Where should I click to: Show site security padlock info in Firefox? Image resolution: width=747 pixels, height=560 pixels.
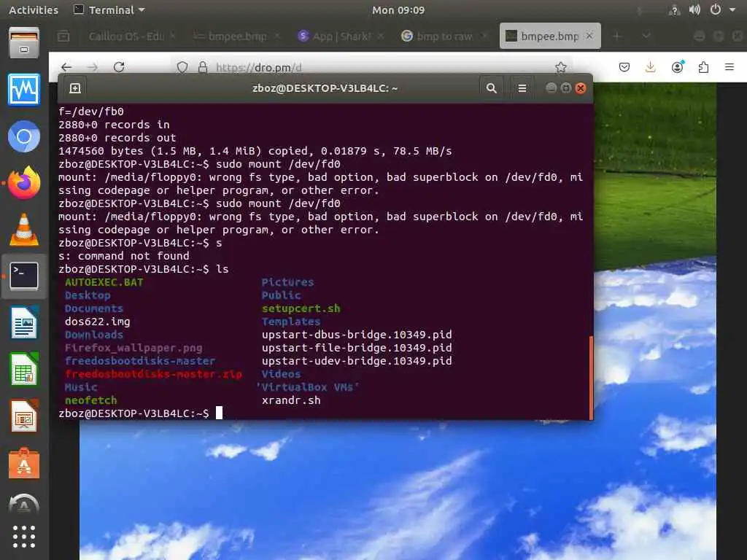coord(203,68)
